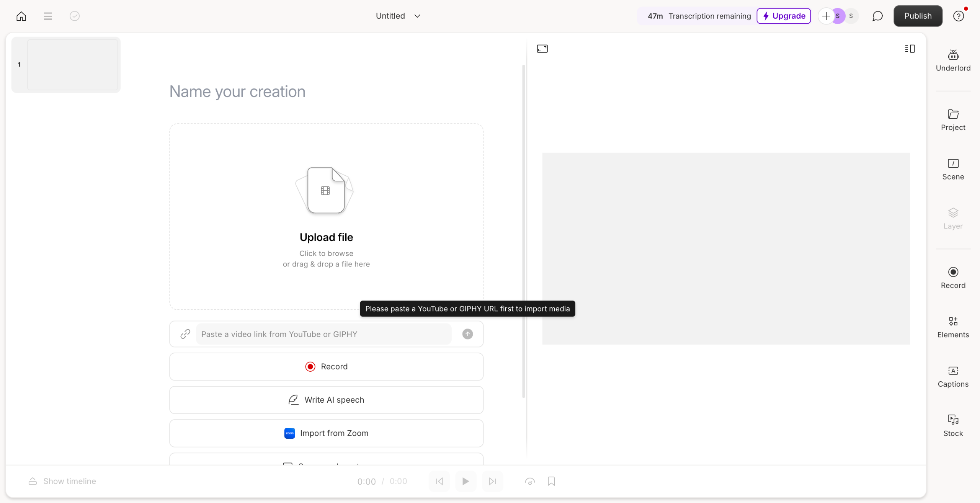The width and height of the screenshot is (980, 503).
Task: Click the Publish button
Action: pyautogui.click(x=918, y=16)
